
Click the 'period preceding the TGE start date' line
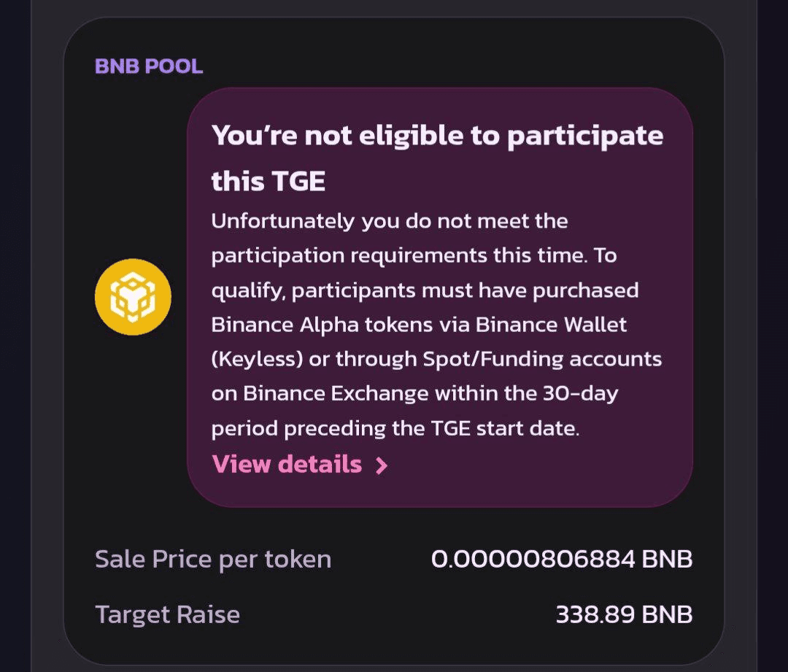click(x=395, y=428)
